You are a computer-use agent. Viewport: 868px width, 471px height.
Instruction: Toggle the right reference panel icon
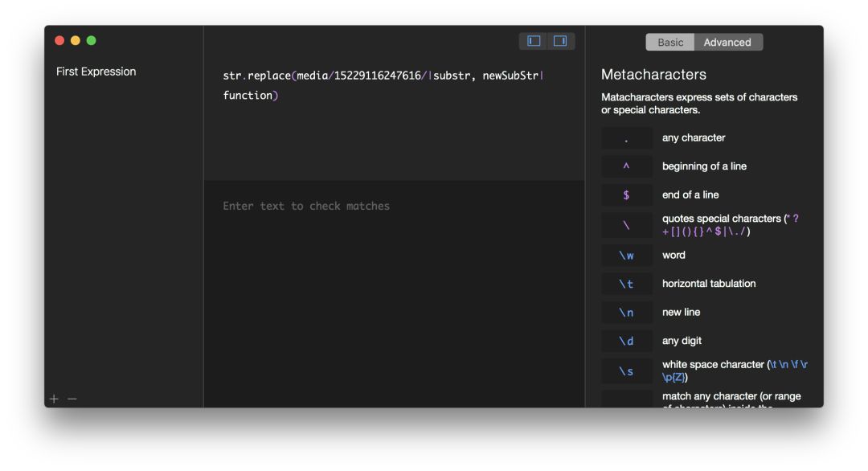560,41
